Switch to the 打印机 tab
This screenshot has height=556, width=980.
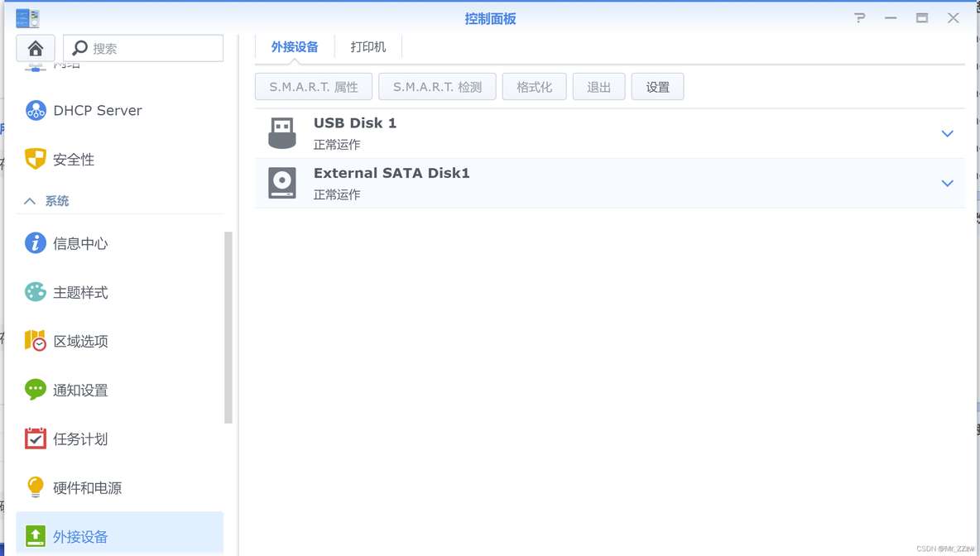point(368,47)
